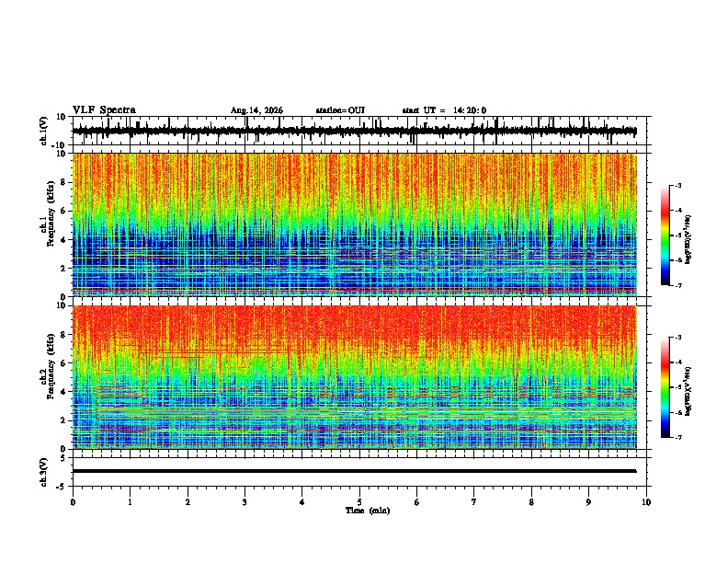
Task: Select the "start UT = 14:20:0" header text
Action: coord(444,110)
